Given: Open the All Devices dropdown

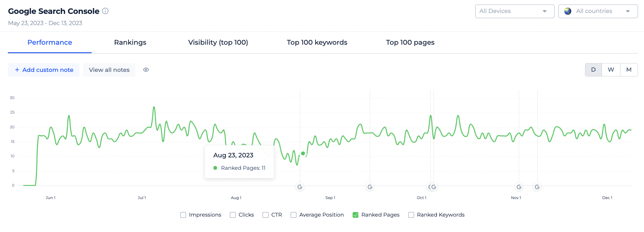Looking at the screenshot, I should 515,11.
